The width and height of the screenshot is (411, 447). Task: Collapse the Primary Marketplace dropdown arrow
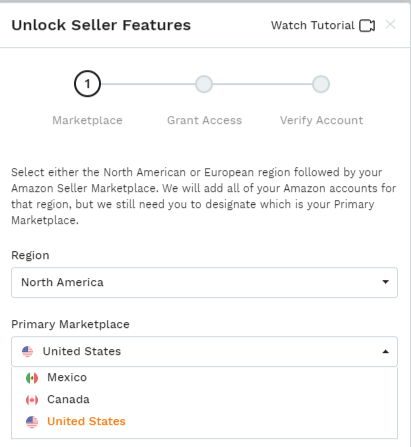(386, 351)
